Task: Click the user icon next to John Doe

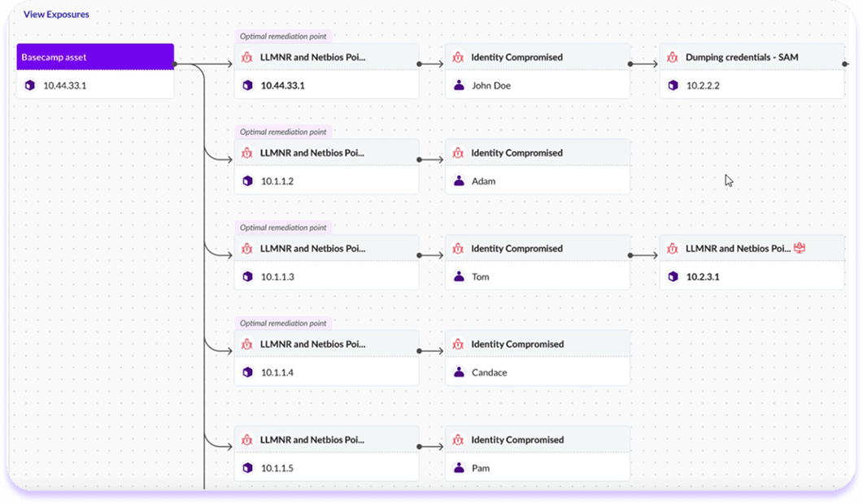Action: pos(459,85)
